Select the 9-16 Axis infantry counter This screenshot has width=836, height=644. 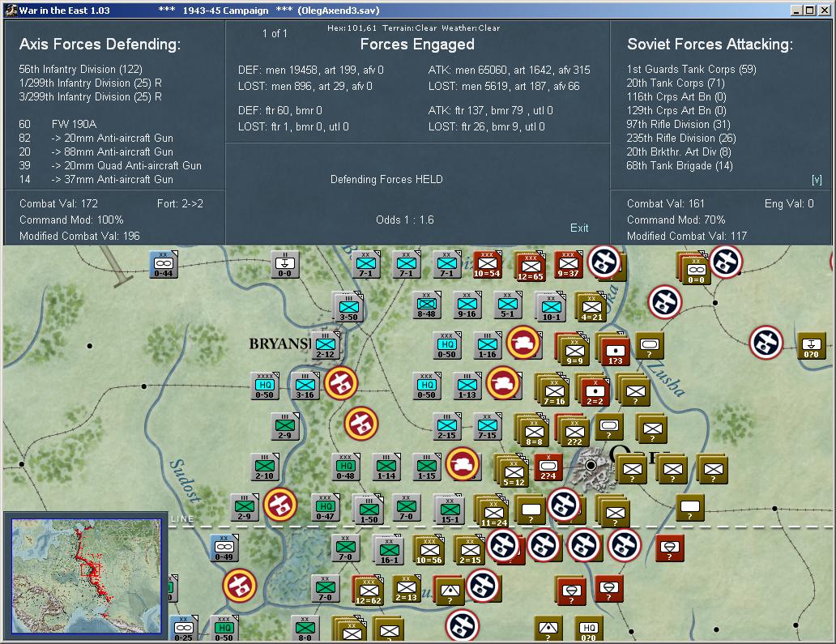467,305
